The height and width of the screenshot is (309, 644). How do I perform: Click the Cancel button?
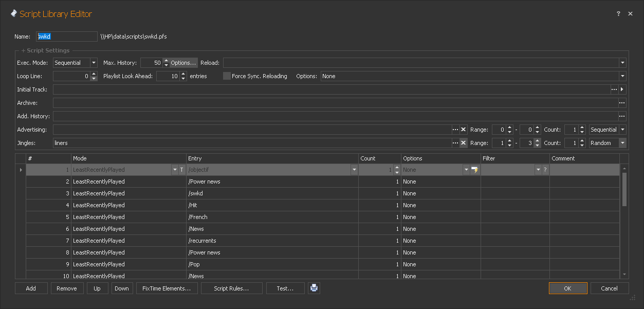pos(610,288)
